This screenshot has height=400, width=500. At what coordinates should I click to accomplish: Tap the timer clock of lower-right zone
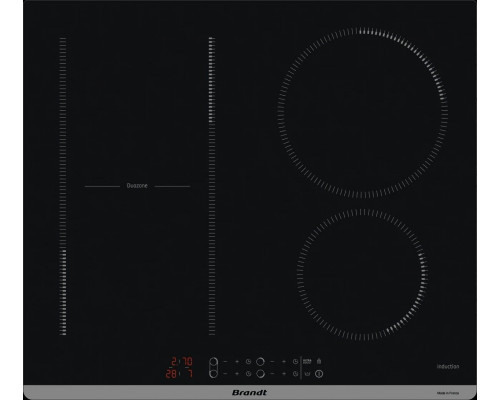(x=295, y=374)
